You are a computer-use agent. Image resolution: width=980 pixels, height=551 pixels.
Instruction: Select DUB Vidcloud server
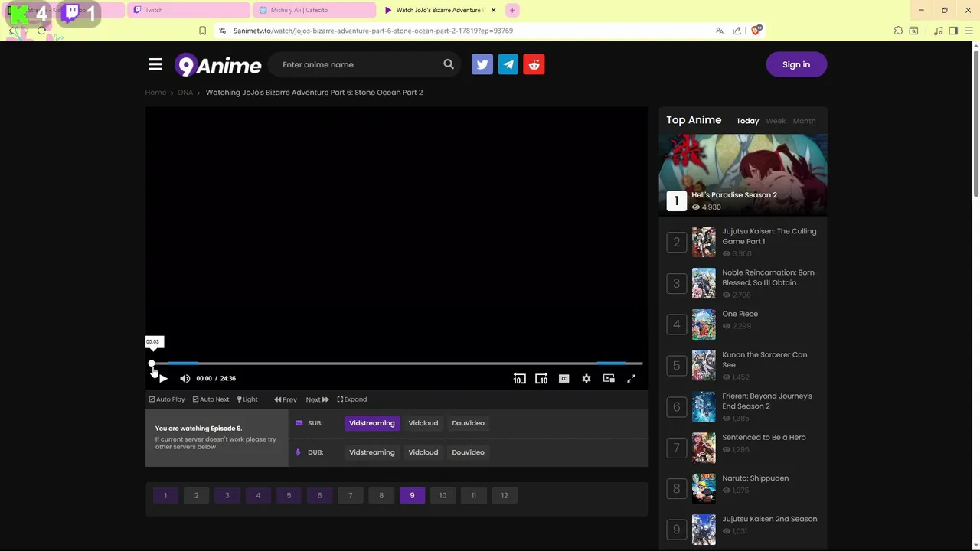click(423, 452)
